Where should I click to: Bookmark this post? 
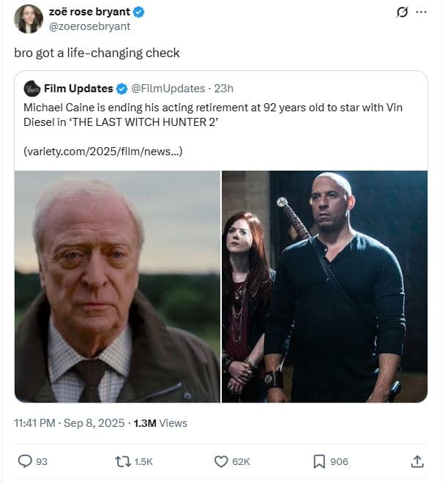[x=319, y=461]
